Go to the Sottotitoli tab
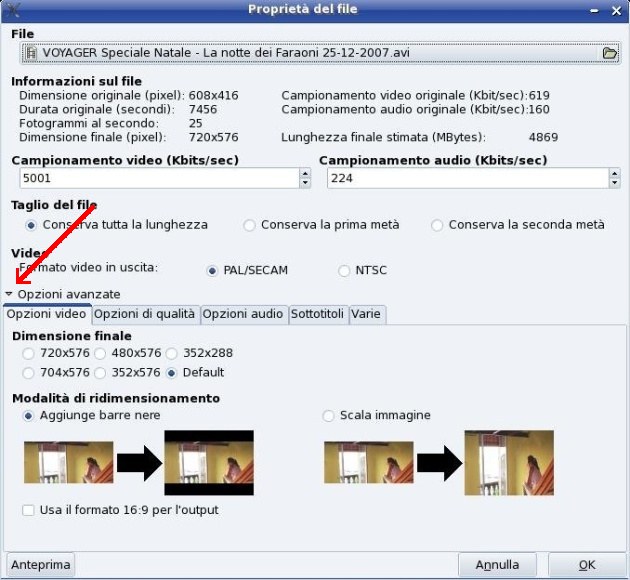Image resolution: width=630 pixels, height=580 pixels. [x=317, y=314]
